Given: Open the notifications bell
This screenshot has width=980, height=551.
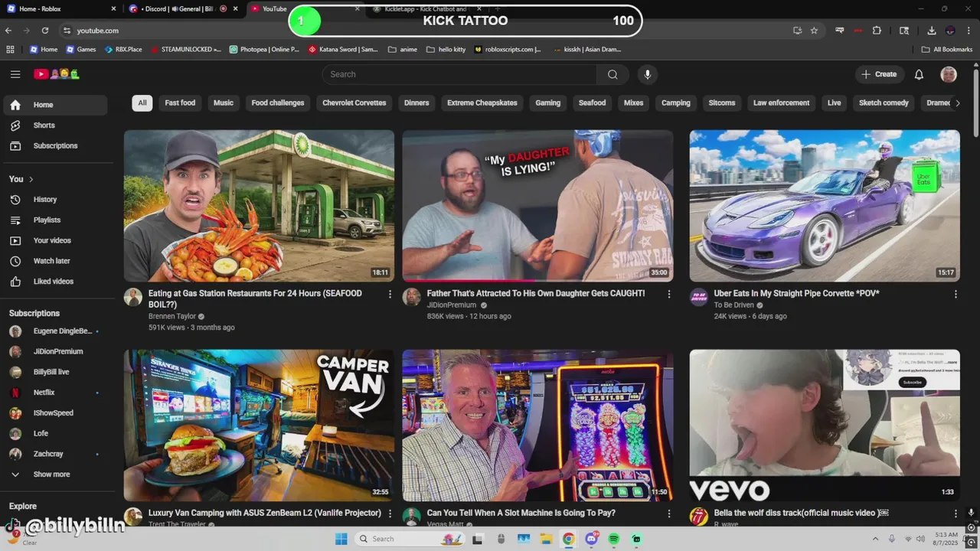Looking at the screenshot, I should (x=919, y=74).
